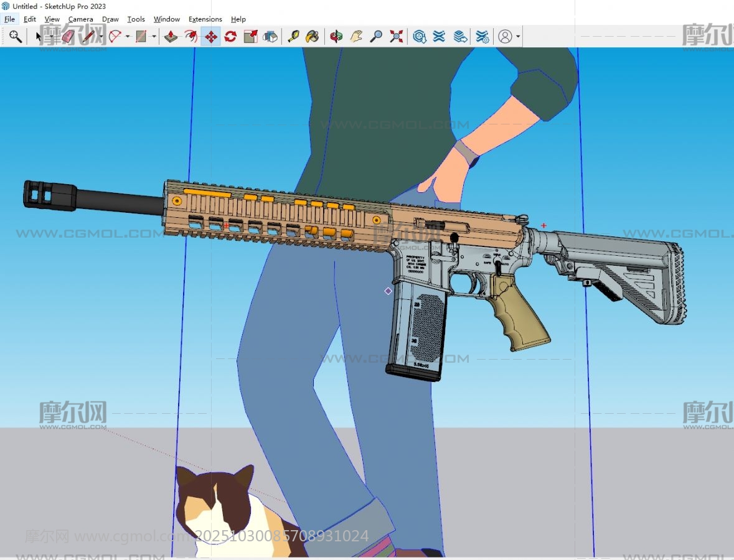Activate the Orbit tool

click(x=336, y=37)
